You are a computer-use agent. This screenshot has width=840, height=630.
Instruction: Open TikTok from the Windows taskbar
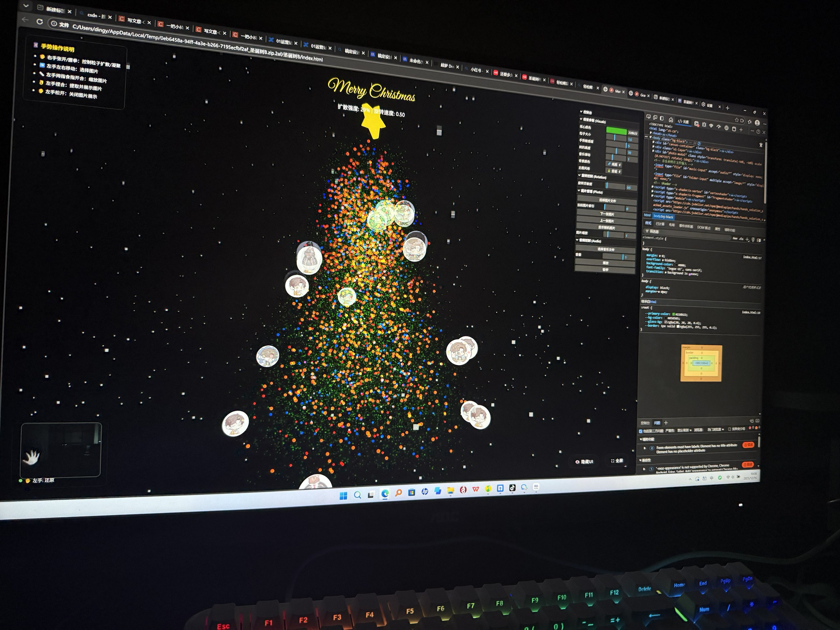coord(512,488)
